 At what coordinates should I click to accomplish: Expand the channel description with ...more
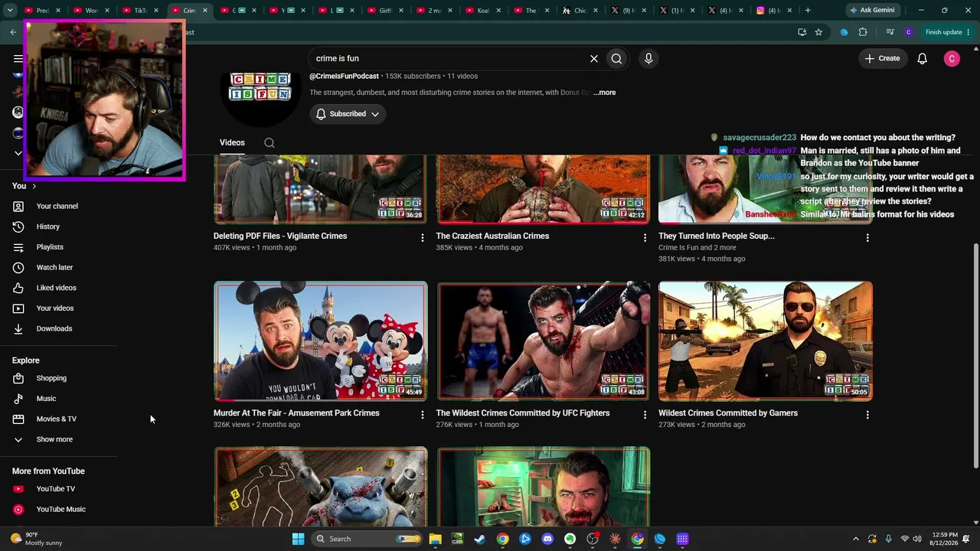point(604,93)
